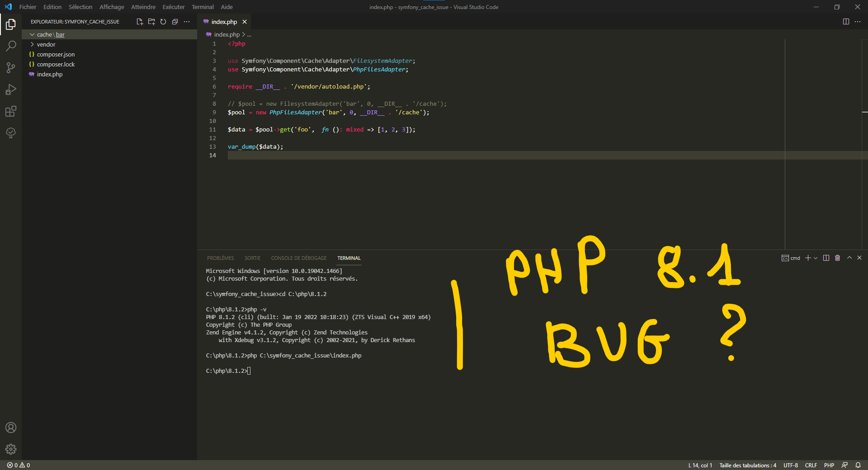868x470 pixels.
Task: Open the Fichier menu
Action: coord(28,7)
